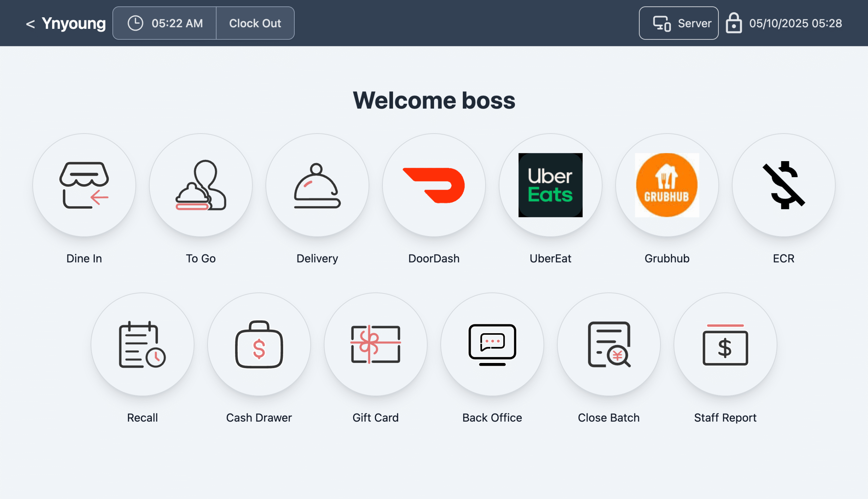Open Recall order history
Screen dimensions: 868x499
pyautogui.click(x=142, y=344)
